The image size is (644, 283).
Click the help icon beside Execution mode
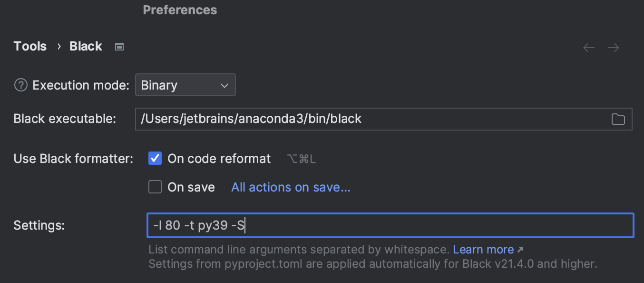click(x=20, y=85)
